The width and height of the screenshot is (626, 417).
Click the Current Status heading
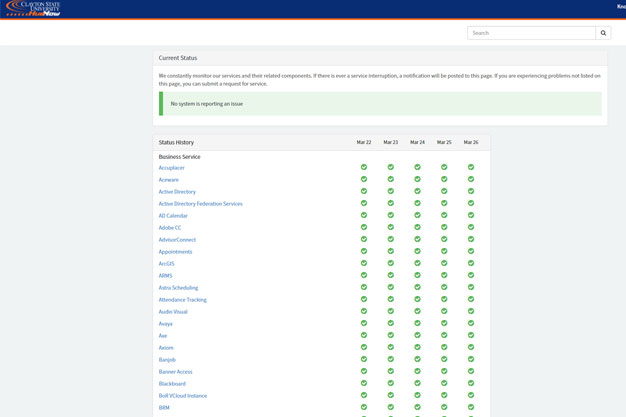[x=178, y=58]
